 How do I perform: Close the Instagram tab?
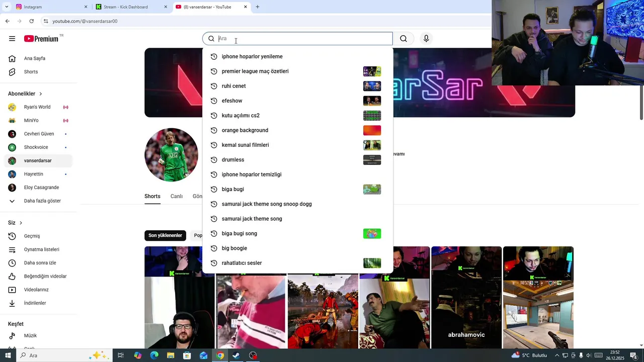pos(86,7)
